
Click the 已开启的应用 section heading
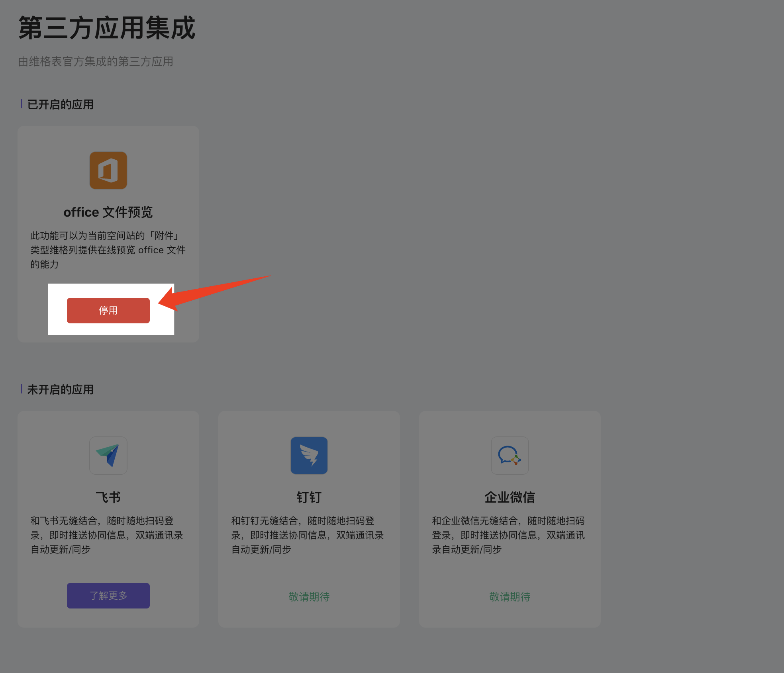coord(60,104)
